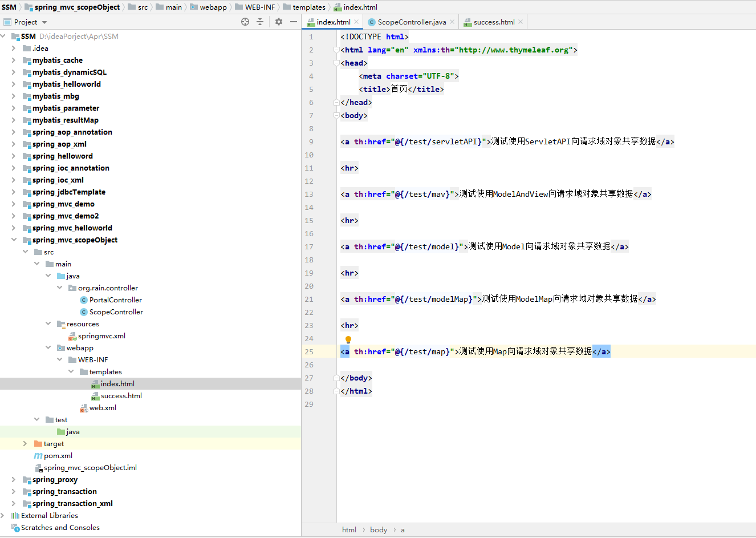
Task: Collapse the spring_mvc_scopeObject module
Action: tap(14, 240)
